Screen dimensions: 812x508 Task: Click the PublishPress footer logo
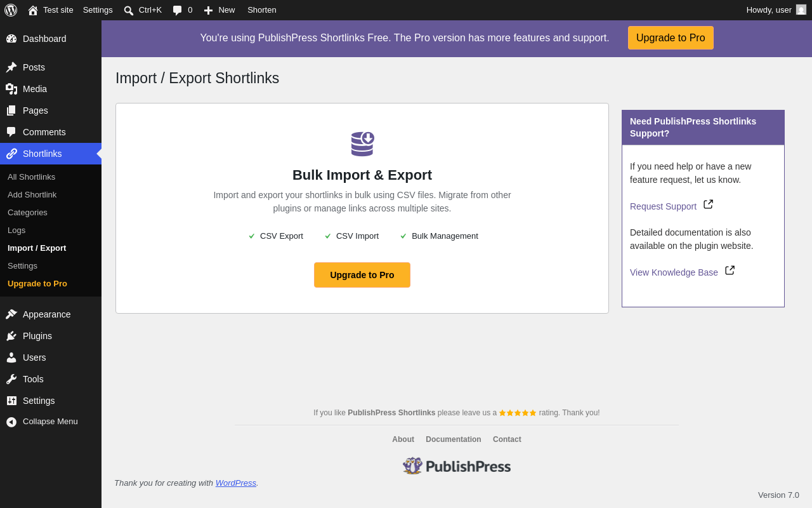457,466
